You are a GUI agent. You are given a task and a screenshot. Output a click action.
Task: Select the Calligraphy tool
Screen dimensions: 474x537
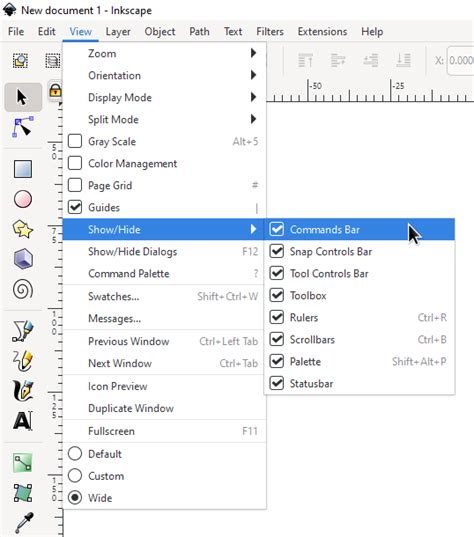point(23,391)
